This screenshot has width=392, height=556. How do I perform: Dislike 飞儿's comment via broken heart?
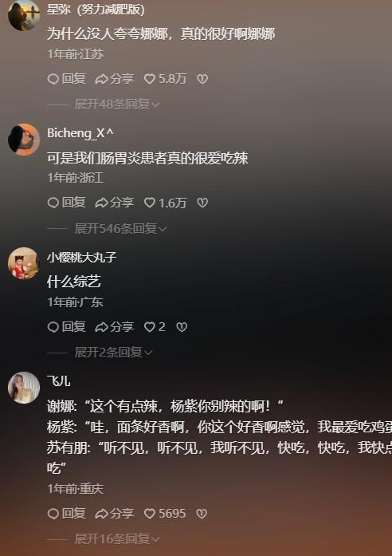click(202, 514)
